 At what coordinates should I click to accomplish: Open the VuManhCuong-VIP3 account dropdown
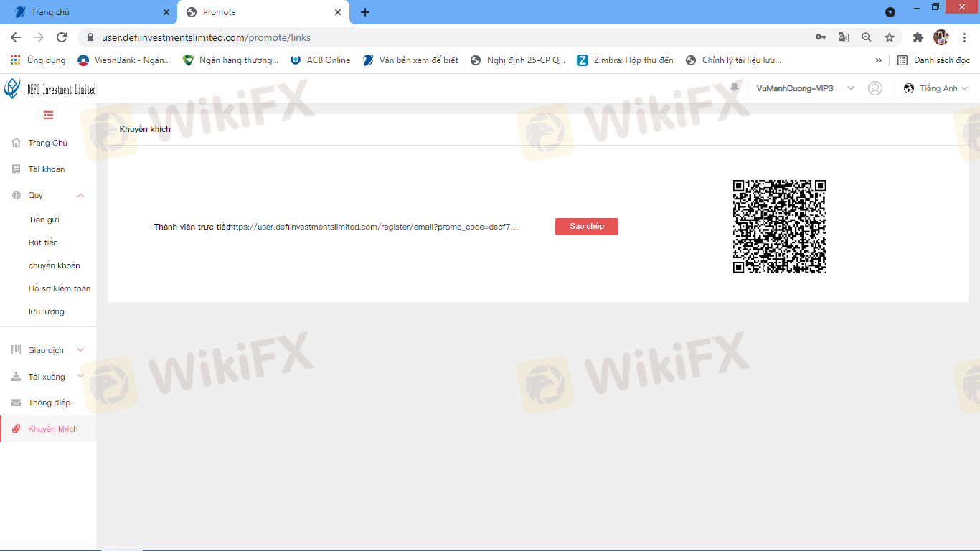pos(806,88)
